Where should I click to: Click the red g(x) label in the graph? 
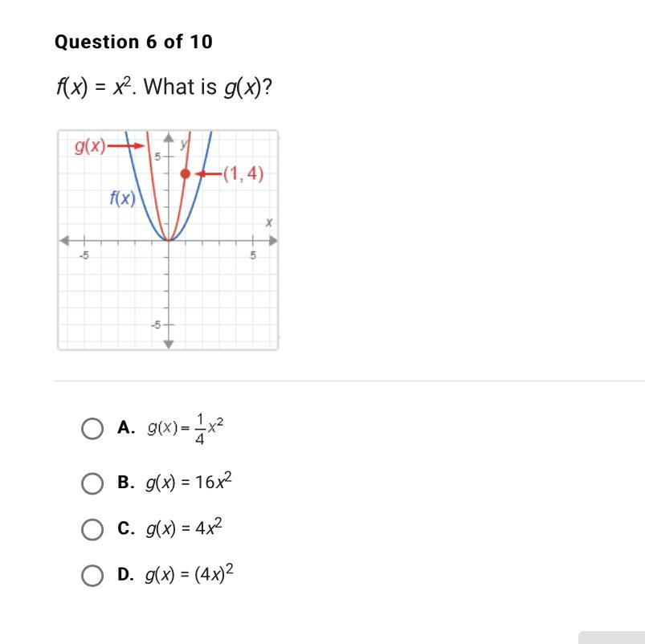[x=90, y=146]
